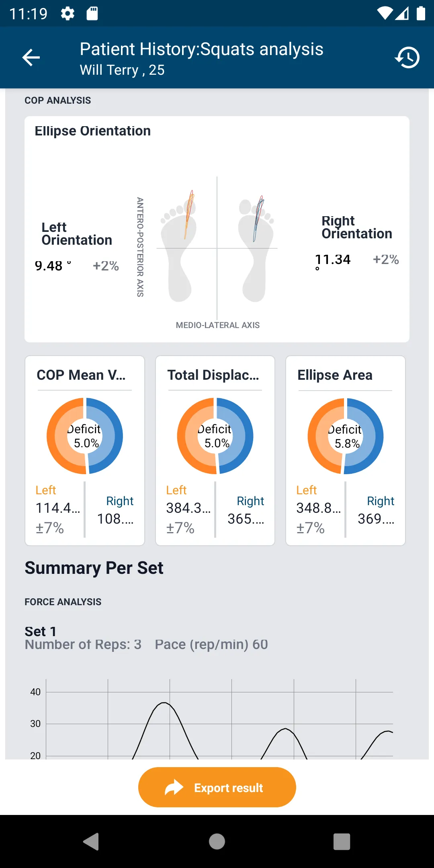Select the left foot ellipse graphic

178,246
